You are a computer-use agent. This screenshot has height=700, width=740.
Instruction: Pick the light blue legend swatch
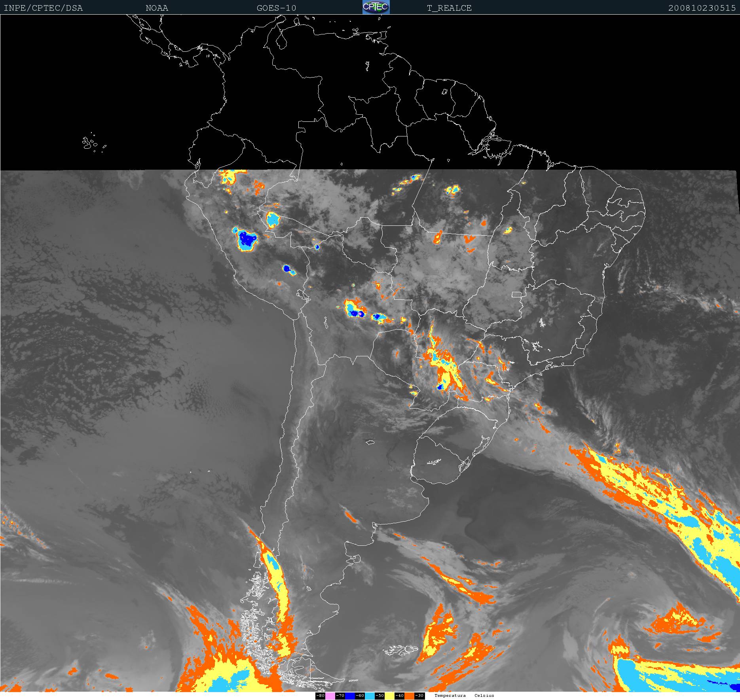click(370, 696)
